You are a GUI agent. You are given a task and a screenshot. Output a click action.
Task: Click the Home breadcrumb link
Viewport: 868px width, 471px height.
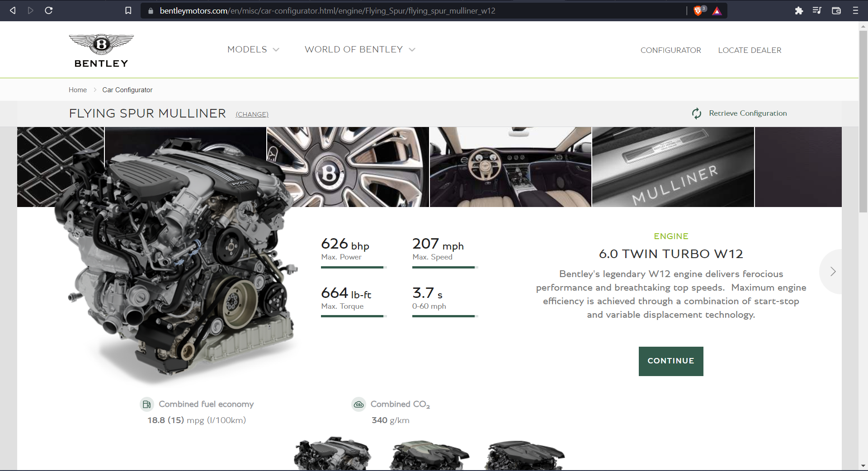pyautogui.click(x=77, y=89)
